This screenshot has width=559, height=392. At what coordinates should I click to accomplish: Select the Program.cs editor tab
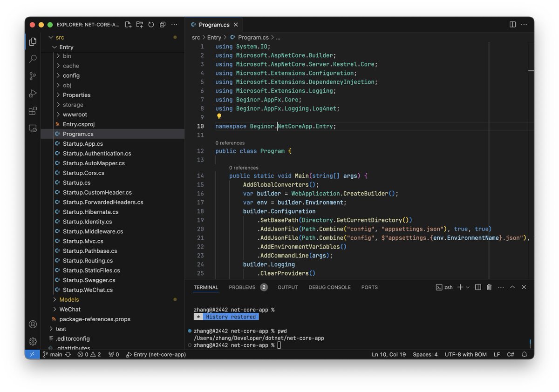[214, 25]
